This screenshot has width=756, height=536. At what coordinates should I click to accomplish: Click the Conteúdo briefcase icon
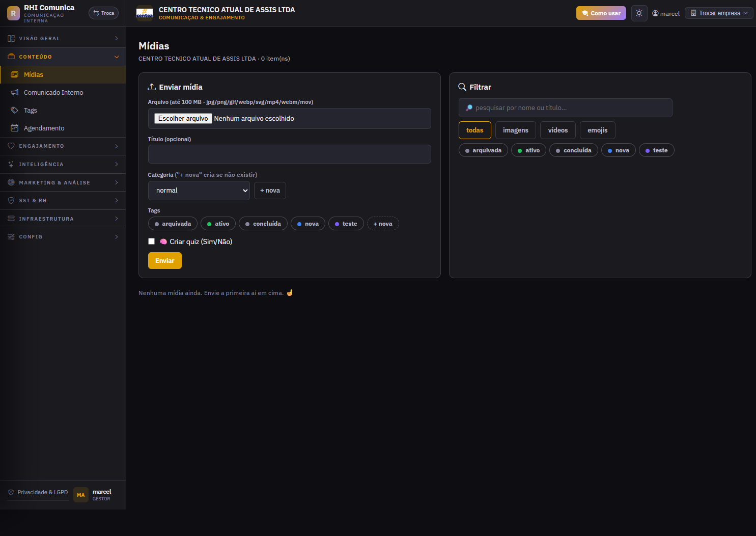pos(11,57)
